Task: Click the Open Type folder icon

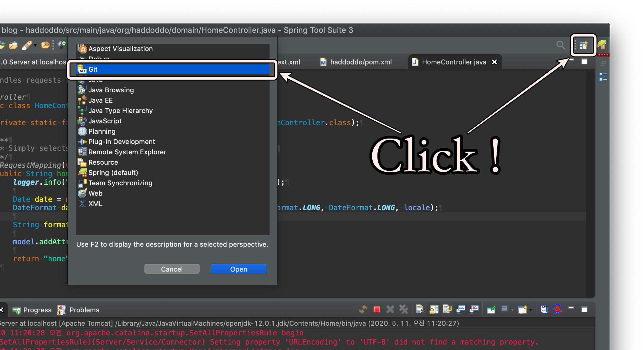Action: (x=45, y=45)
